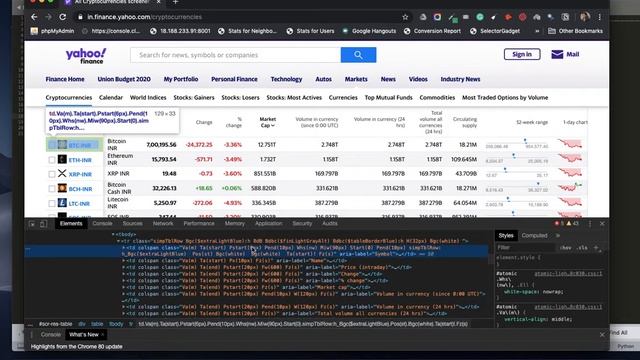Screen dimensions: 640x360
Task: Click the Yahoo Finance search field
Action: (x=236, y=55)
